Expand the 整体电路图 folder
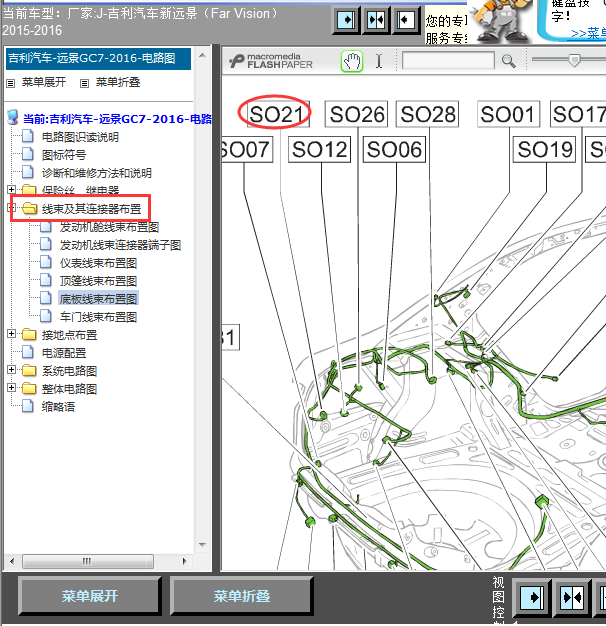The height and width of the screenshot is (626, 606). click(12, 387)
